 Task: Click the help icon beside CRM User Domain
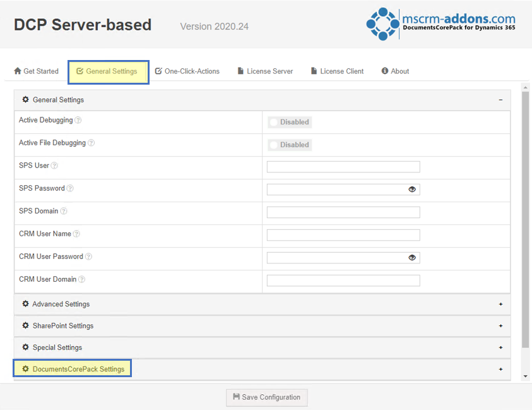coord(82,279)
